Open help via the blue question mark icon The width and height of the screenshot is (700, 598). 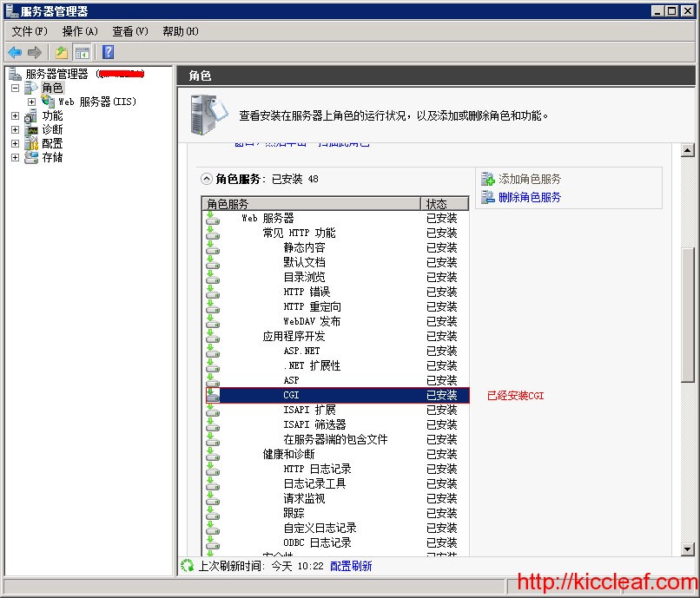click(108, 52)
